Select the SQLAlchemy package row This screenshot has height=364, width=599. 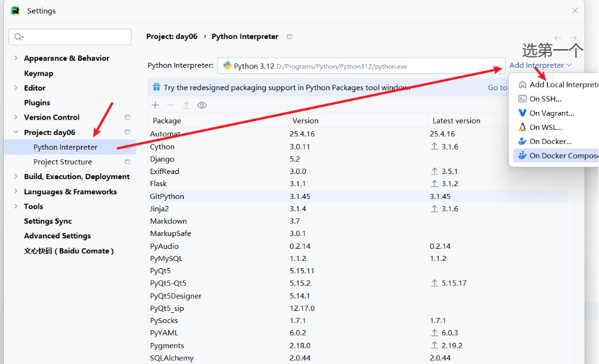[x=358, y=358]
